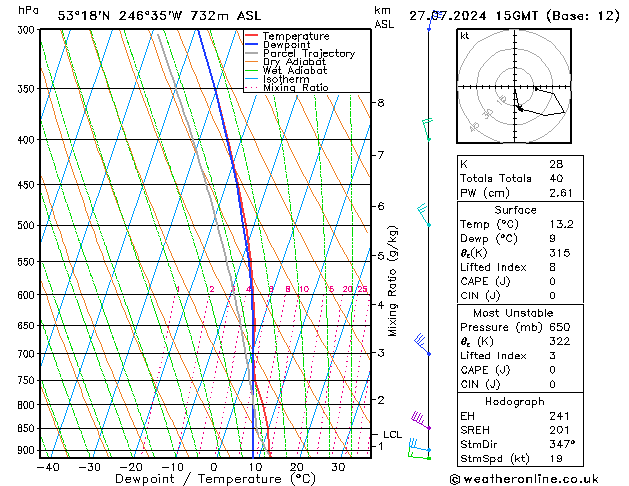Click the surface Lifted Index value 8
The image size is (629, 486).
[552, 267]
